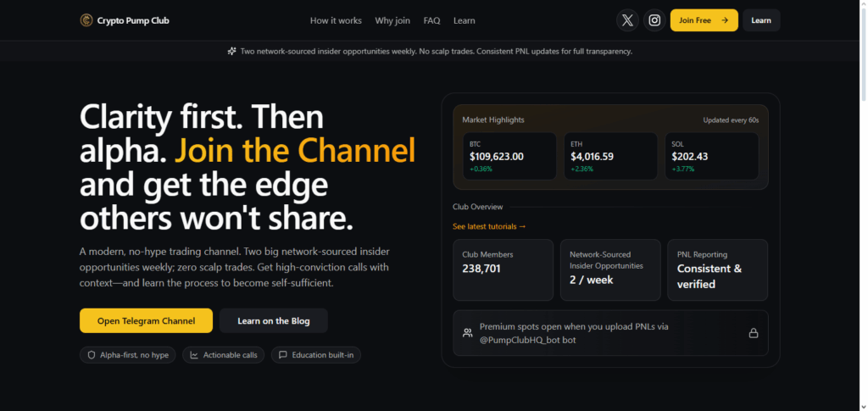Screen dimensions: 868x411
Task: Click the Club Members stat card
Action: 503,270
